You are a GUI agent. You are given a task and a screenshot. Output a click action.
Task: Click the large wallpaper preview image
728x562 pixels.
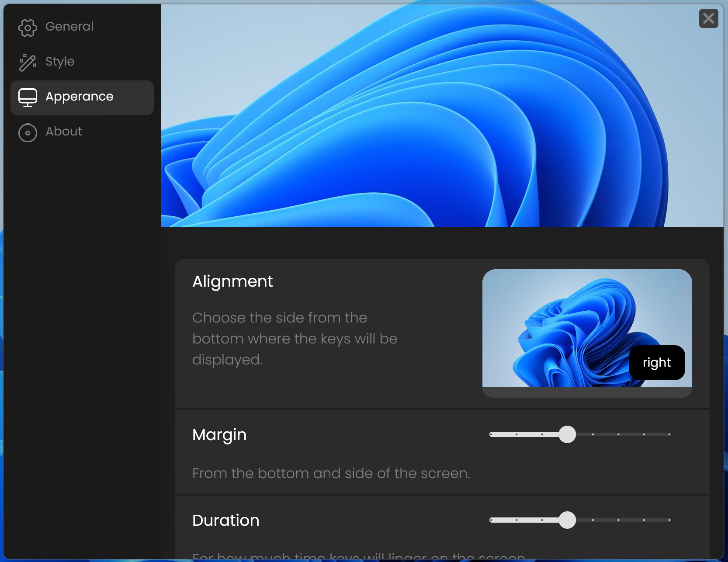click(442, 116)
